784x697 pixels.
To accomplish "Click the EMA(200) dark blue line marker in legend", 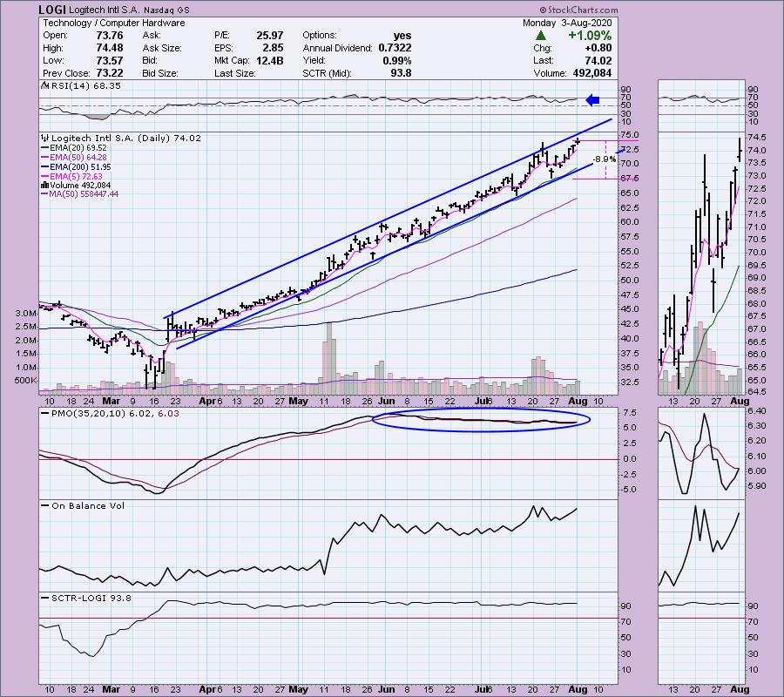I will 45,167.
